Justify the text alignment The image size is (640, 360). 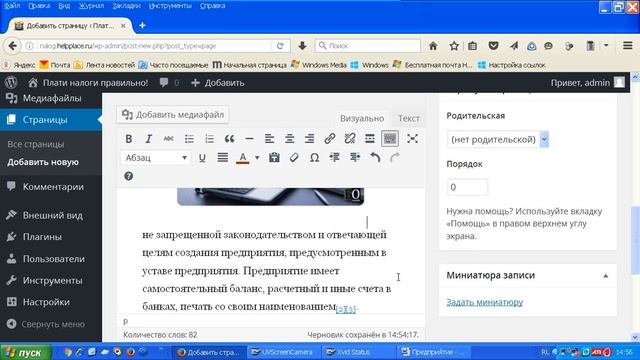click(222, 158)
